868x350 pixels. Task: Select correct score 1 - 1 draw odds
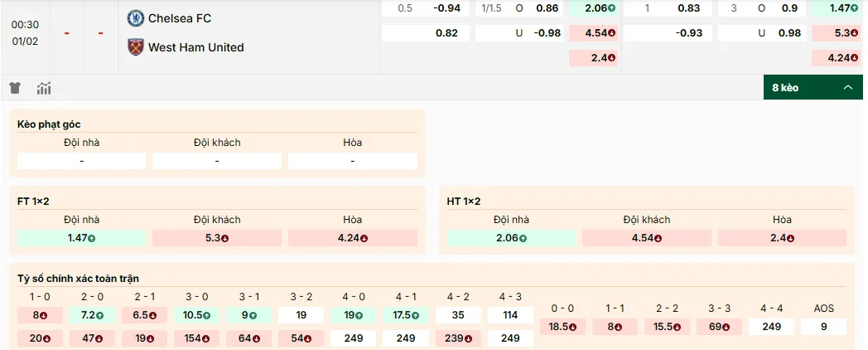615,327
